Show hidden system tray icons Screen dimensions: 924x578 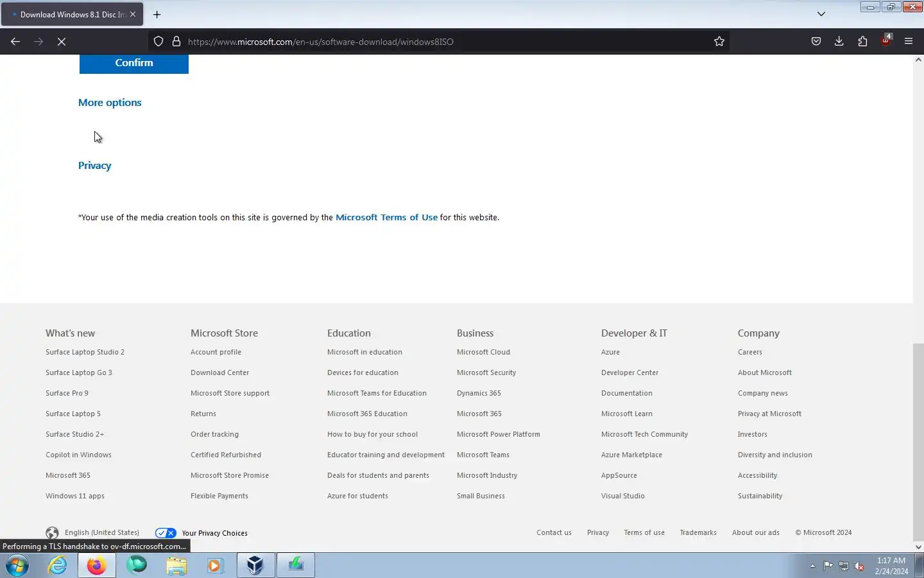(812, 566)
